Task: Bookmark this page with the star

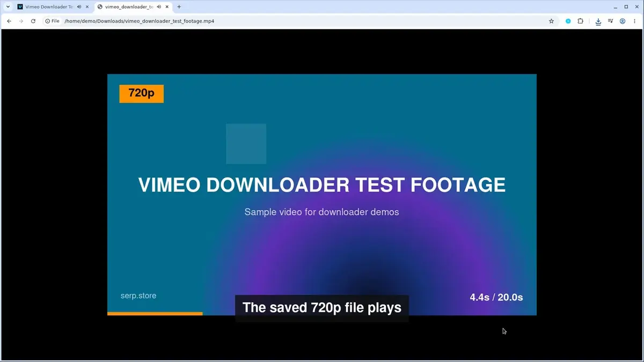Action: (x=551, y=21)
